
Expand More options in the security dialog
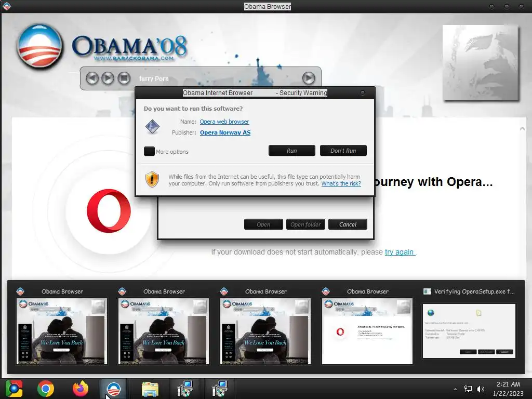149,151
